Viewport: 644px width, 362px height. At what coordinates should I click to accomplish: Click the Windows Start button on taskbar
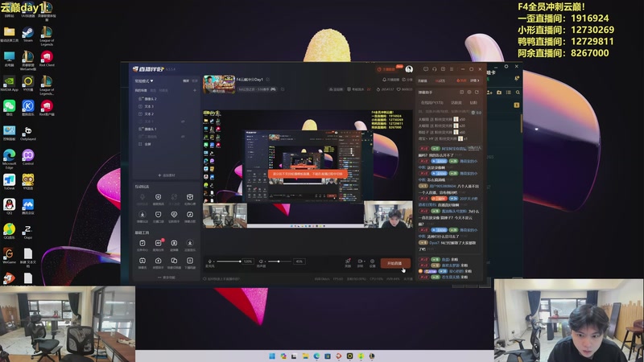pyautogui.click(x=272, y=356)
